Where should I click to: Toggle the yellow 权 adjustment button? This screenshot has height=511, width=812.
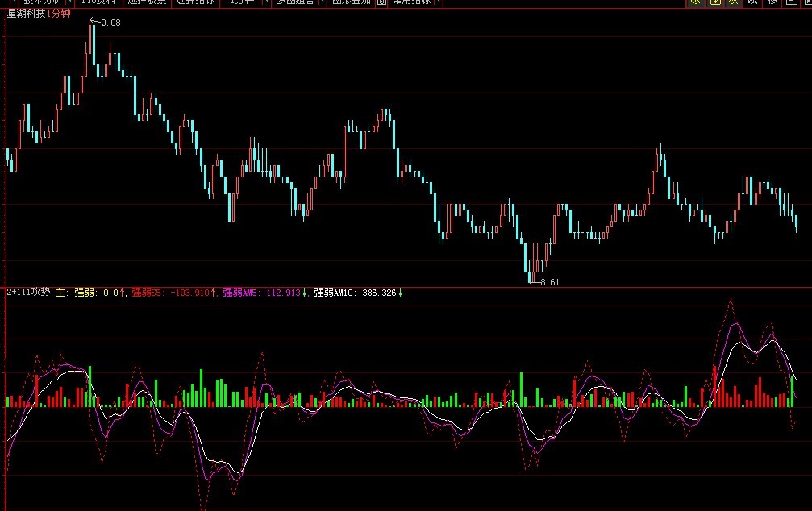tap(733, 2)
